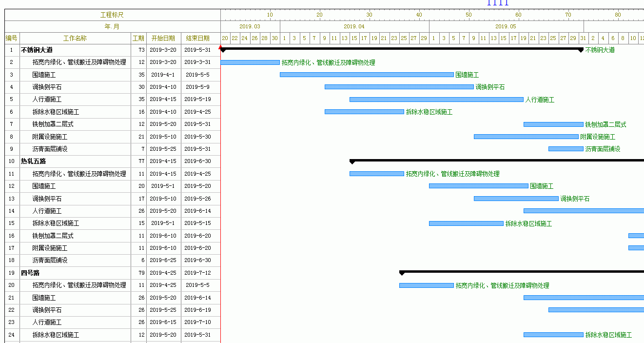Screen dimensions: 644x343
Task: Click the 沥青面层铺设 Gantt bar in row 9
Action: (566, 149)
